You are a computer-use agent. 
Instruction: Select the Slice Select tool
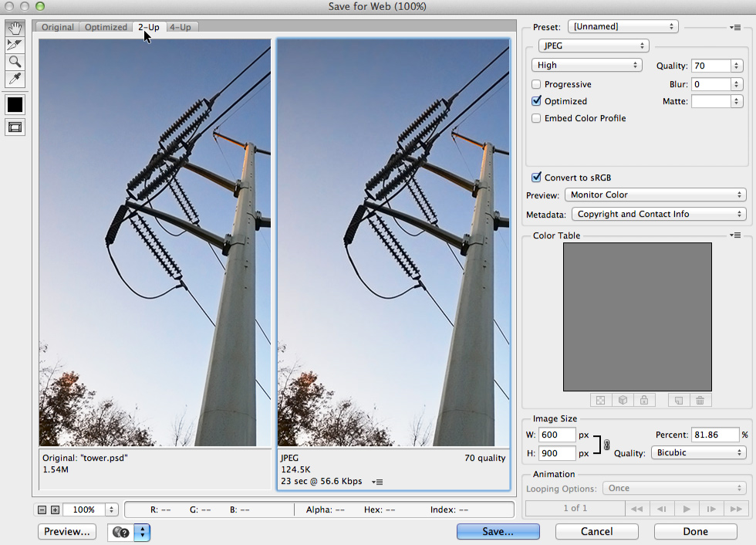click(x=15, y=45)
